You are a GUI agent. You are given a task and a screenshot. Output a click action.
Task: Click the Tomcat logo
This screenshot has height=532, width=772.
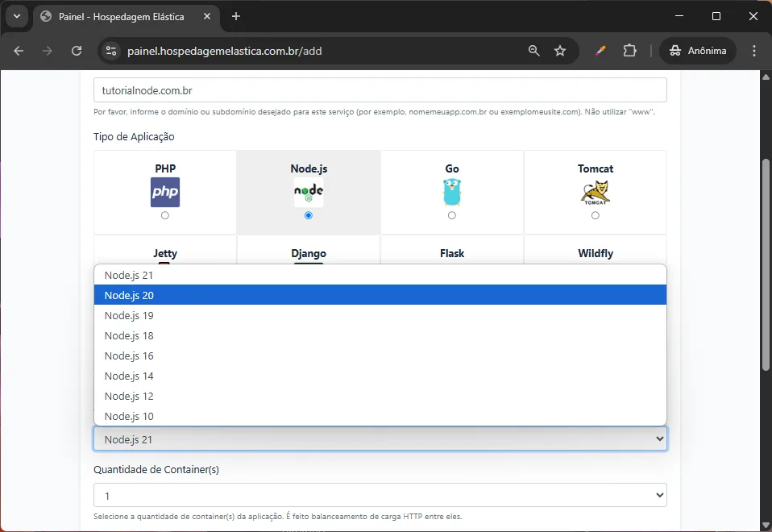point(596,192)
